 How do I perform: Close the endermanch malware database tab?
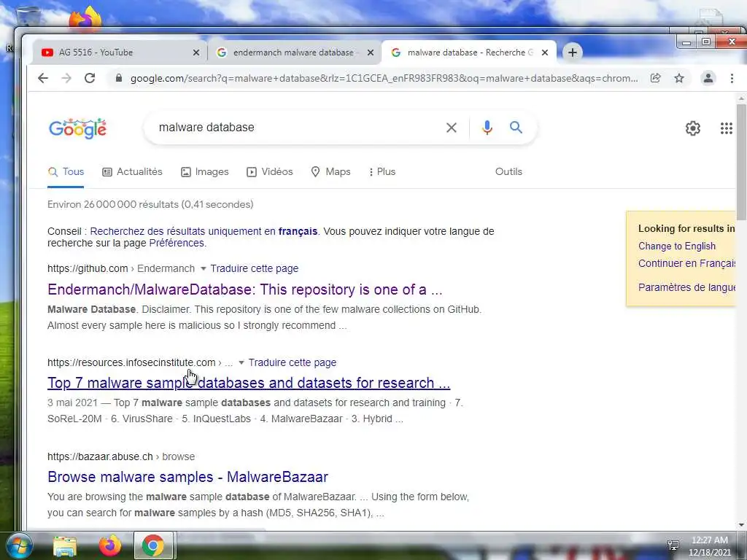point(370,52)
